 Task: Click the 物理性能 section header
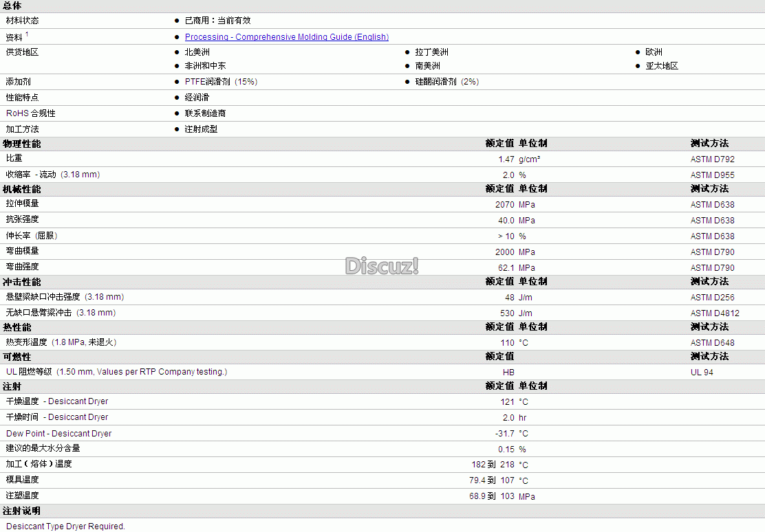[x=22, y=144]
